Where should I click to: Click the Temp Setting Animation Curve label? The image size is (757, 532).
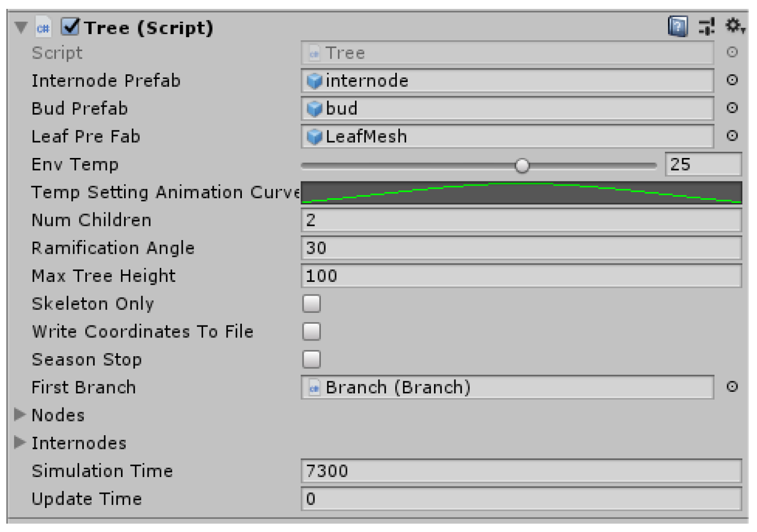(165, 193)
